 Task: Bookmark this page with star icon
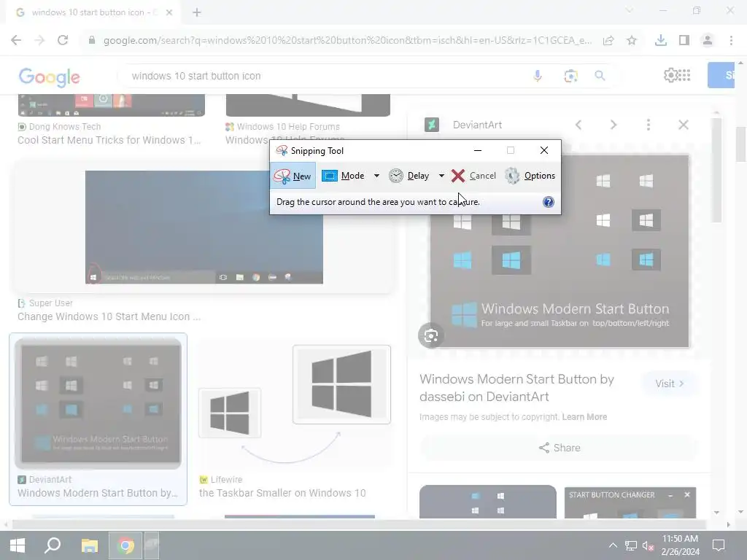[x=632, y=41]
